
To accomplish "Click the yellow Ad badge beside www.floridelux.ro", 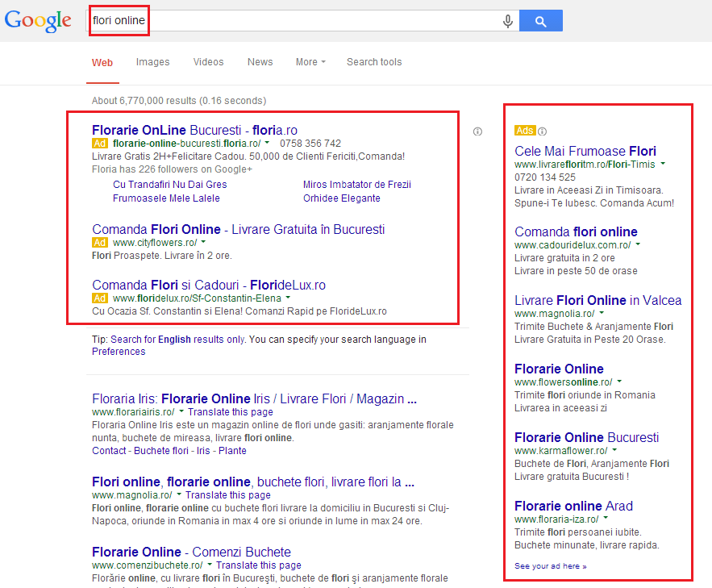I will [x=100, y=298].
